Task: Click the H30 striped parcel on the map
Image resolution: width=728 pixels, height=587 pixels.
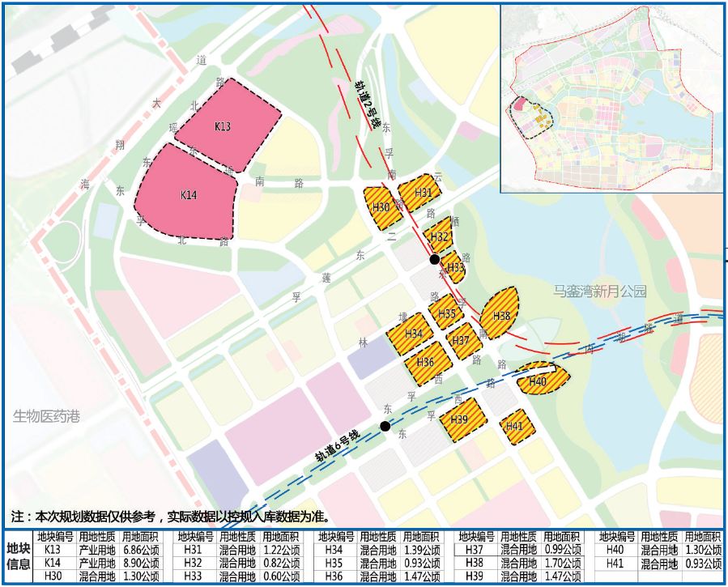Action: [382, 207]
